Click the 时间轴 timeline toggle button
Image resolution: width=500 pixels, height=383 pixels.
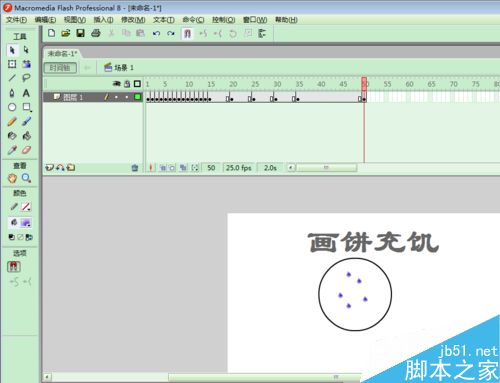pyautogui.click(x=60, y=68)
